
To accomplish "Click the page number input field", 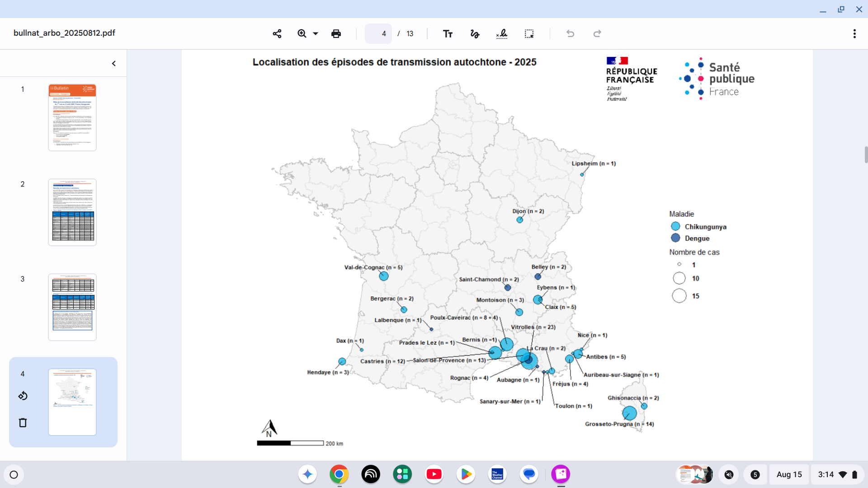I will (x=378, y=33).
